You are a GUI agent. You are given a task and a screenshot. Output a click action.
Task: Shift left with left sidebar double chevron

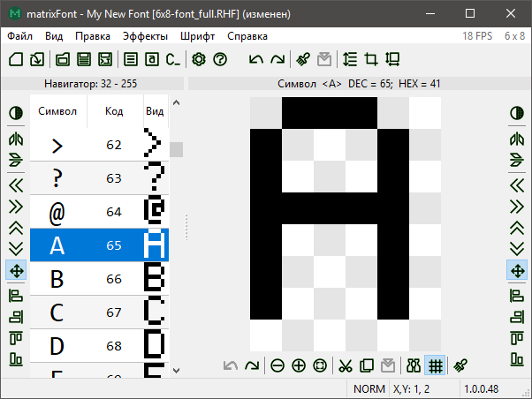(16, 185)
